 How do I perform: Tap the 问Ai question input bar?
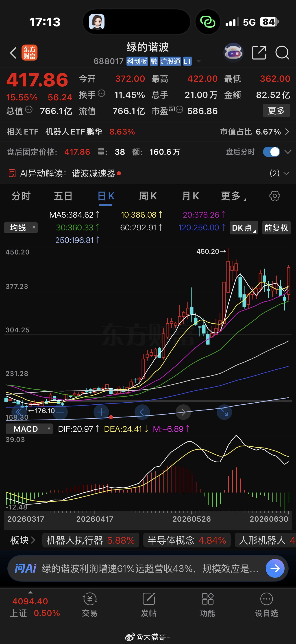click(x=148, y=568)
